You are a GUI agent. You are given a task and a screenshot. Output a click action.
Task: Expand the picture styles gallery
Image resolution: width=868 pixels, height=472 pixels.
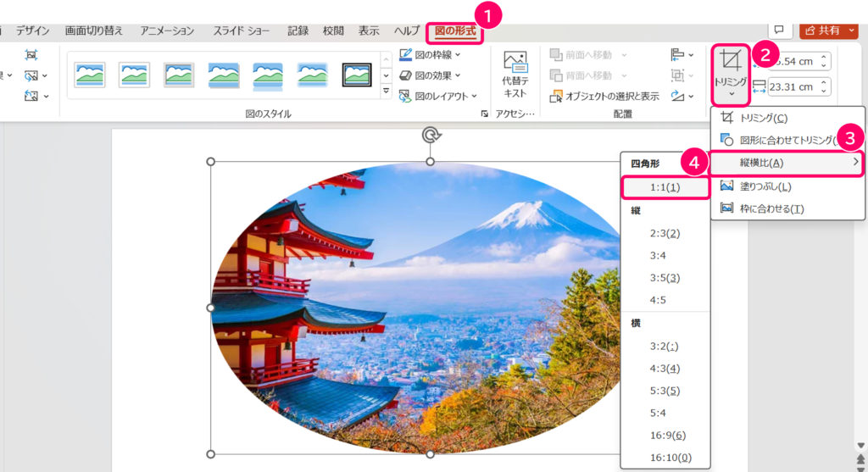pyautogui.click(x=387, y=92)
